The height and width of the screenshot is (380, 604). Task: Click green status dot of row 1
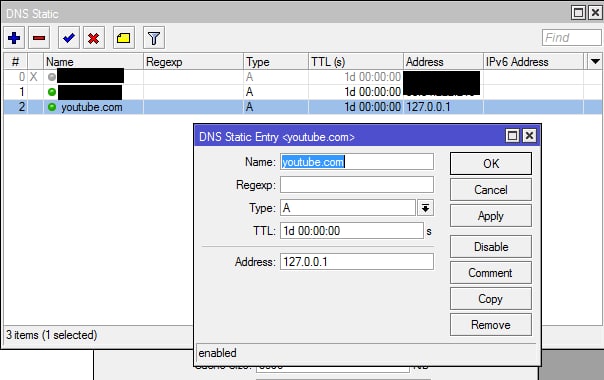[x=52, y=92]
